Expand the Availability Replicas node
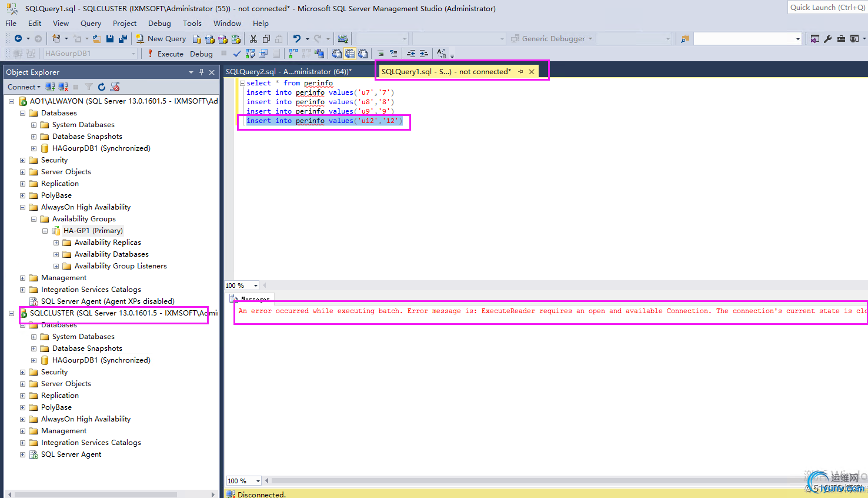The image size is (868, 498). (x=56, y=243)
